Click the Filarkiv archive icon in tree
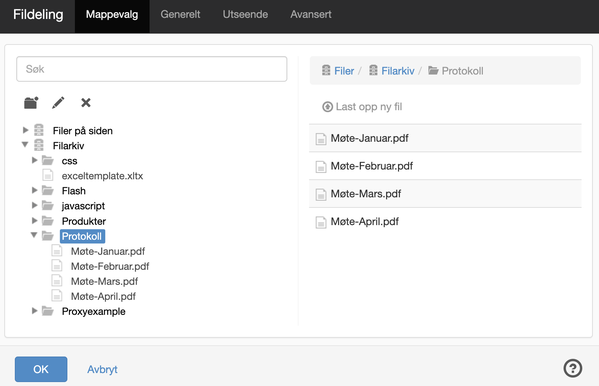The height and width of the screenshot is (386, 599). click(x=39, y=145)
